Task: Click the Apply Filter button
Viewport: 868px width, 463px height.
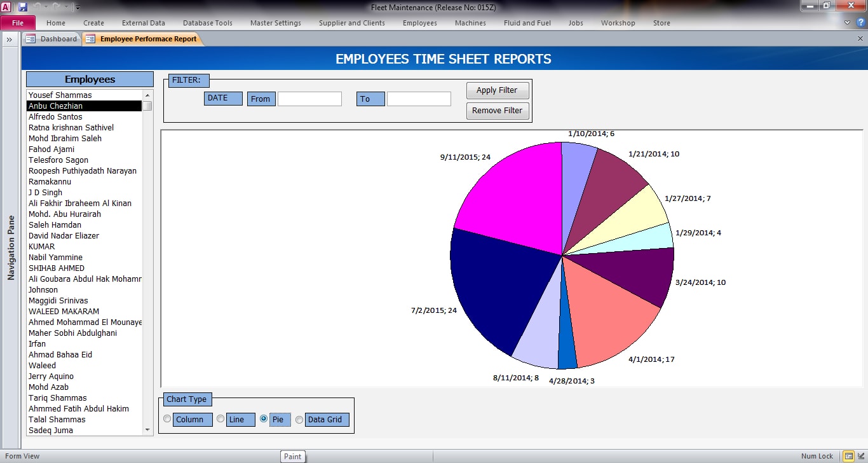Action: [x=497, y=90]
